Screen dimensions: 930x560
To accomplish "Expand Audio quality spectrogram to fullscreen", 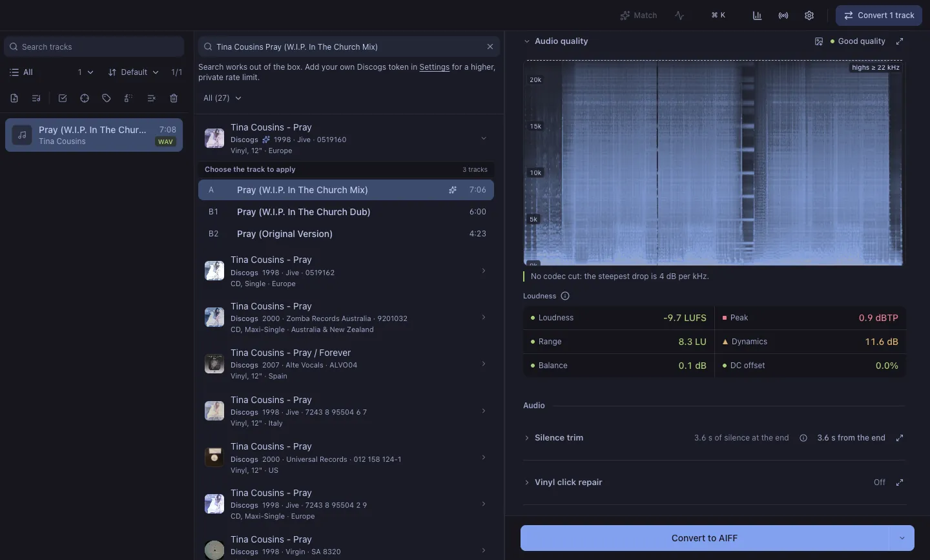I will click(900, 41).
